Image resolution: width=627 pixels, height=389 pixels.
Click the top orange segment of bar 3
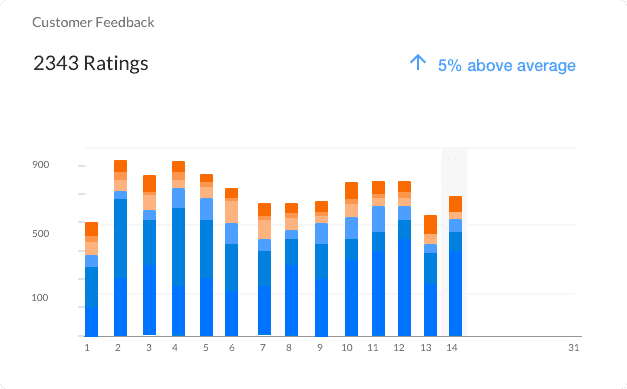(150, 184)
